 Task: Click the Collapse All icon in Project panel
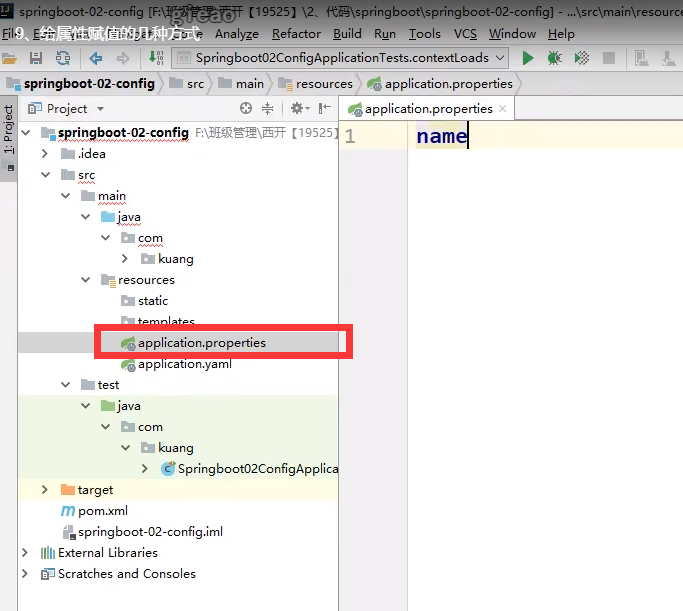[x=267, y=108]
